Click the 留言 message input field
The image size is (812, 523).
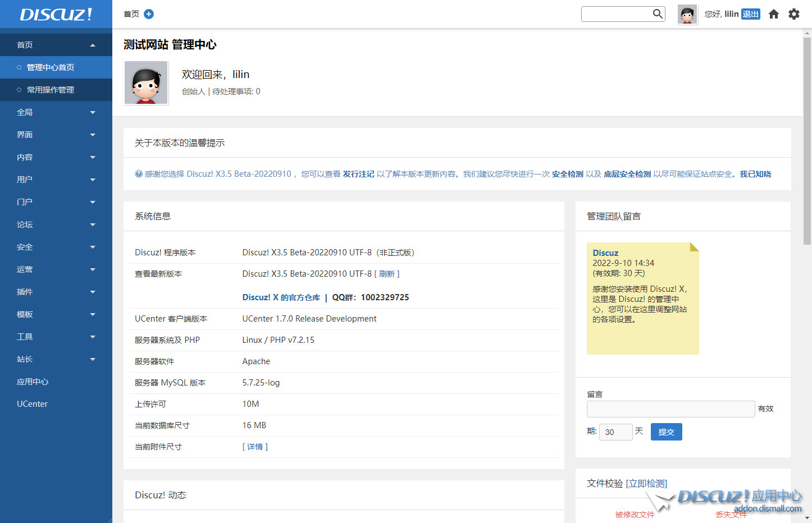click(x=670, y=409)
